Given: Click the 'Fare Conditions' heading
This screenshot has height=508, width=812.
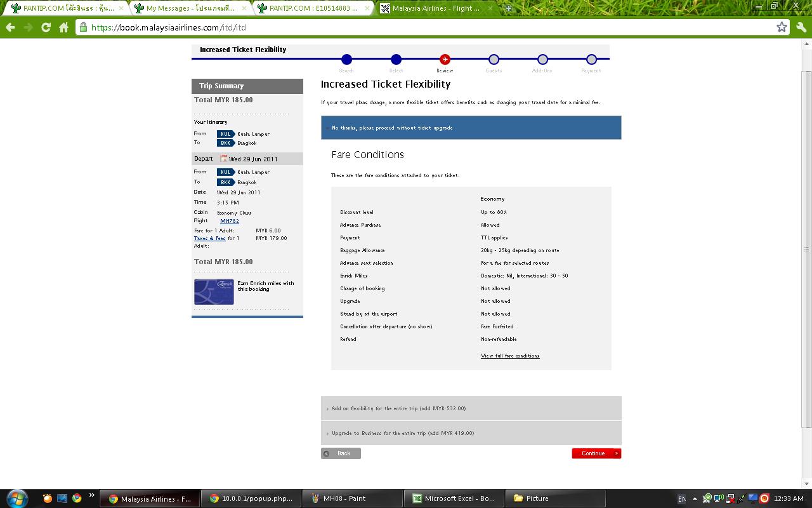Looking at the screenshot, I should (367, 154).
